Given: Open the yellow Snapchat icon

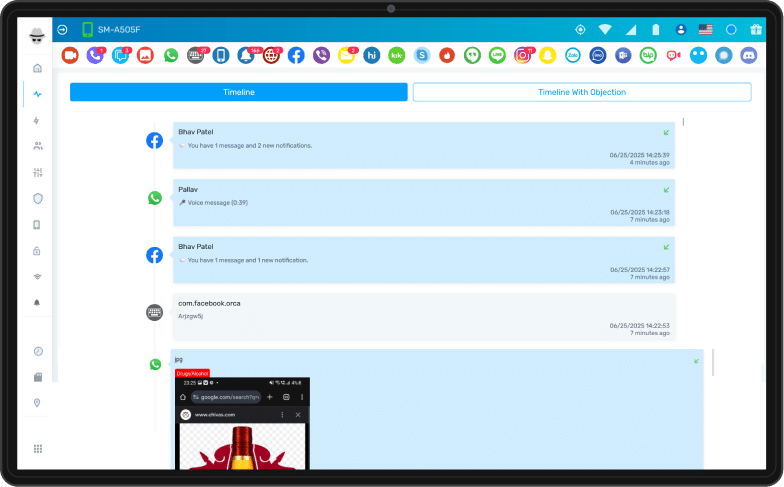Looking at the screenshot, I should coord(548,56).
